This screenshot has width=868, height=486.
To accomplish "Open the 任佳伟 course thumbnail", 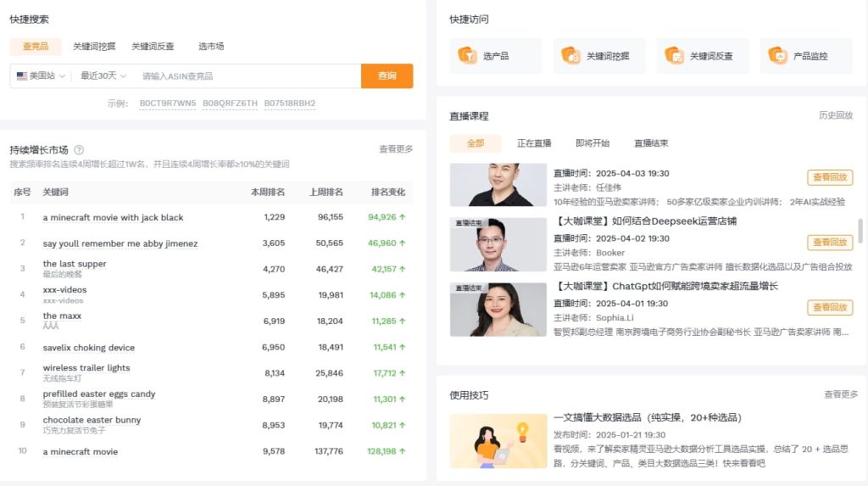I will pyautogui.click(x=498, y=185).
